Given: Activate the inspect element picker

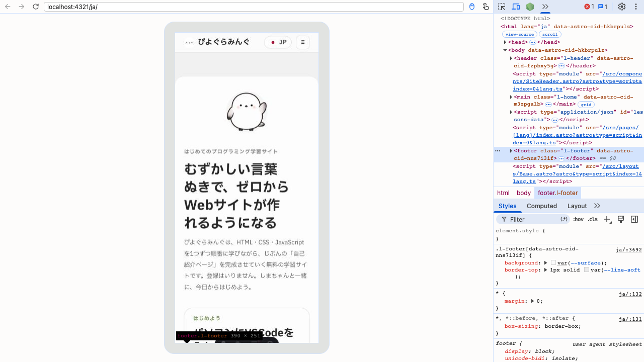Looking at the screenshot, I should click(502, 7).
